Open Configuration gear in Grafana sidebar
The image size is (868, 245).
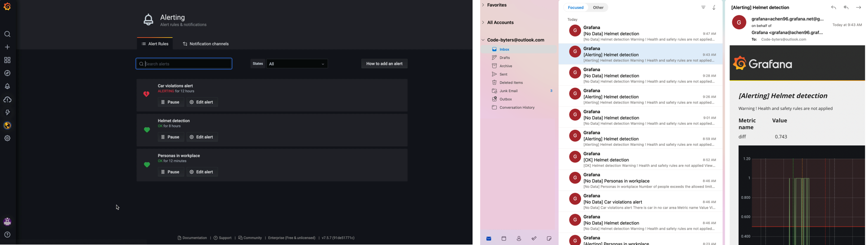tap(7, 139)
